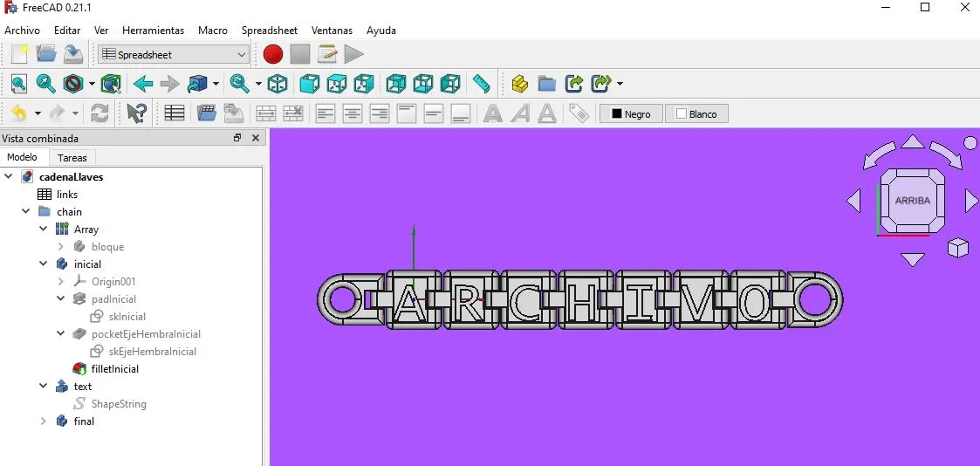Activate the What's This help cursor
The height and width of the screenshot is (466, 980).
pos(136,113)
